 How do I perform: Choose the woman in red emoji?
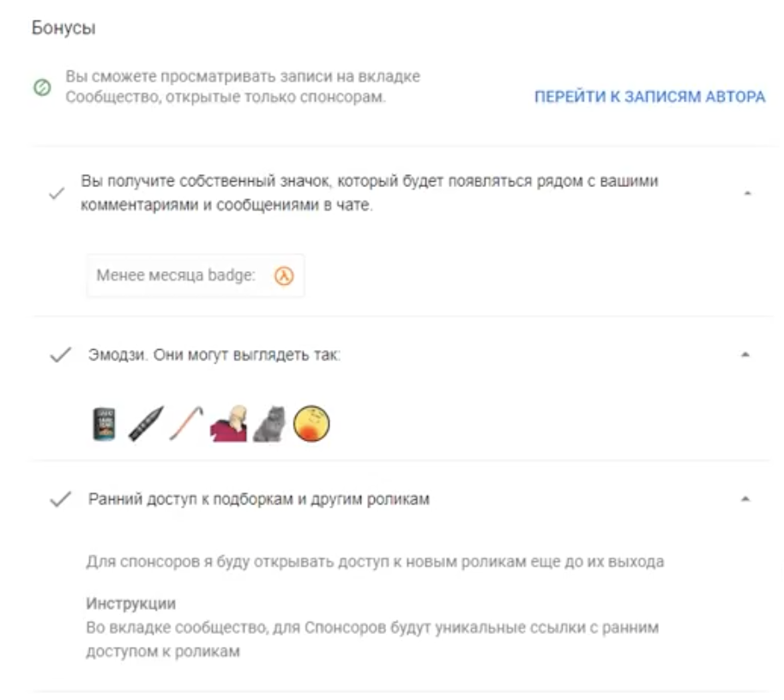tap(229, 424)
